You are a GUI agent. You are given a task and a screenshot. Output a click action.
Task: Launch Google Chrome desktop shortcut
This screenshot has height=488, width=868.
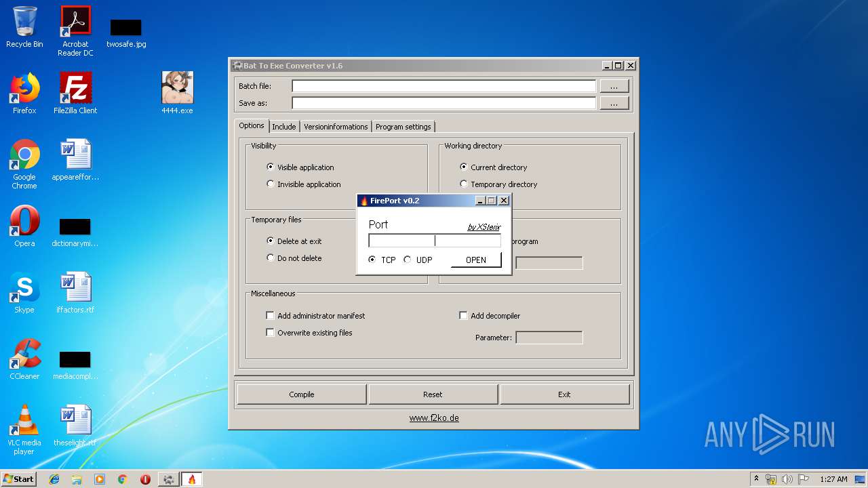[x=24, y=164]
